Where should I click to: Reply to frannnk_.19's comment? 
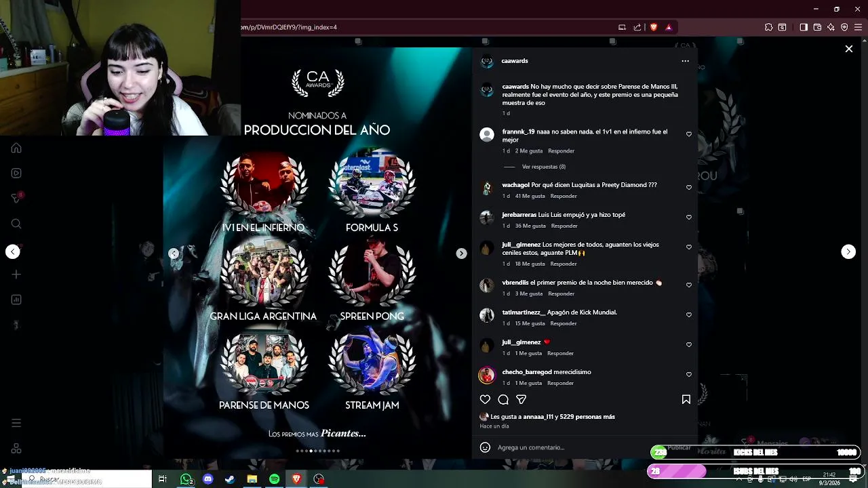click(561, 151)
